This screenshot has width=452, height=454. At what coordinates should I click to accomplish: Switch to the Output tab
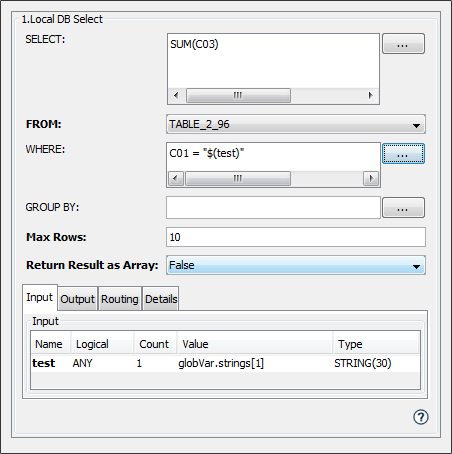[x=78, y=299]
